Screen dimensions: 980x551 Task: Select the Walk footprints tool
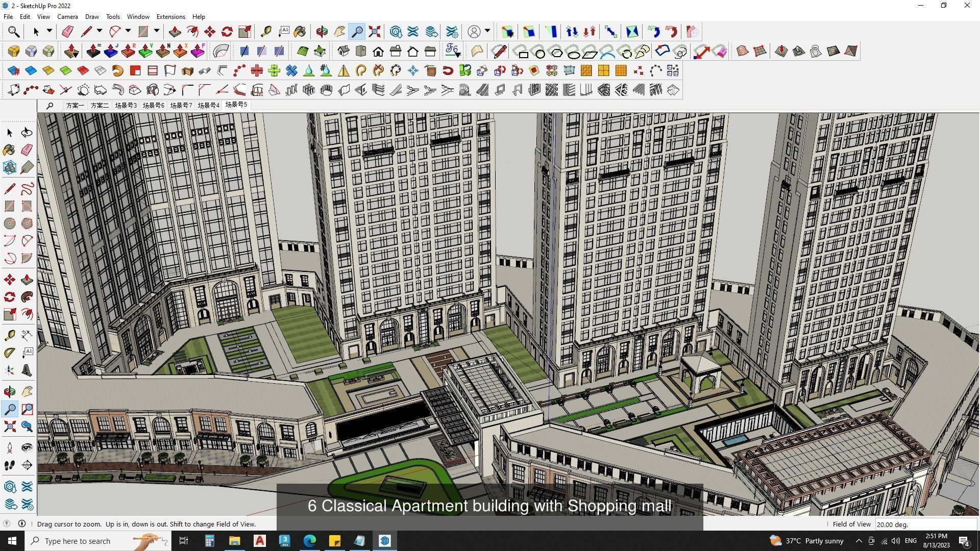click(x=10, y=465)
